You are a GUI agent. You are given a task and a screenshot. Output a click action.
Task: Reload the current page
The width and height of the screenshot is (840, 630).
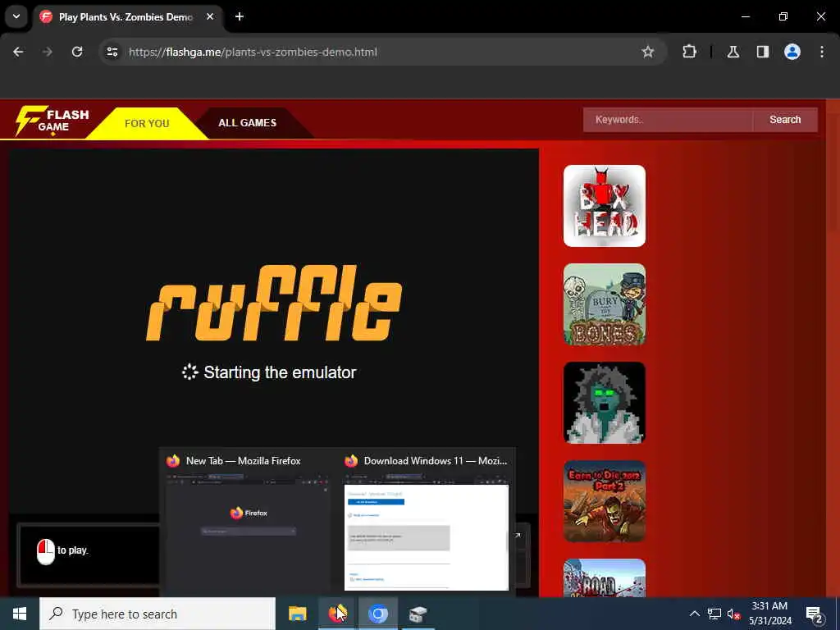pyautogui.click(x=77, y=52)
